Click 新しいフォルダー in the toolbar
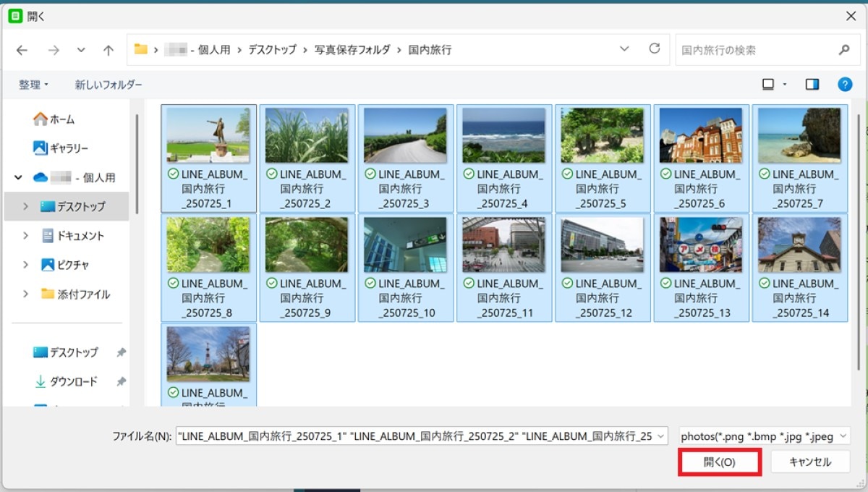 109,85
